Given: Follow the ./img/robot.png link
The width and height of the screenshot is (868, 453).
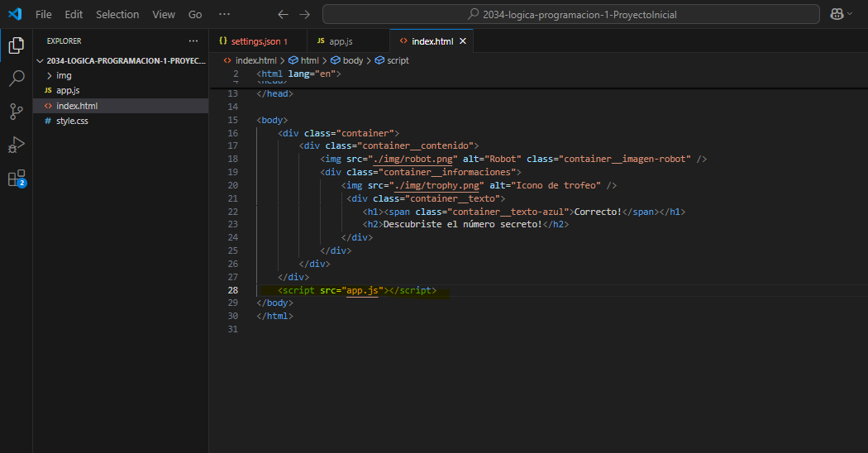Looking at the screenshot, I should 413,159.
